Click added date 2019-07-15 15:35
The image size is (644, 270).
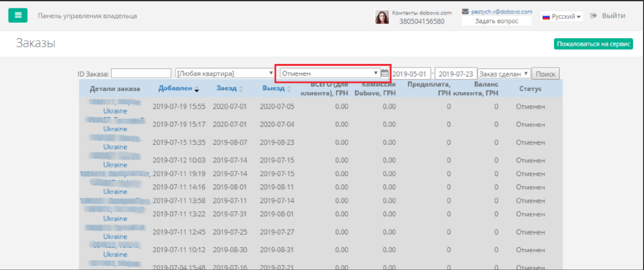[x=179, y=142]
